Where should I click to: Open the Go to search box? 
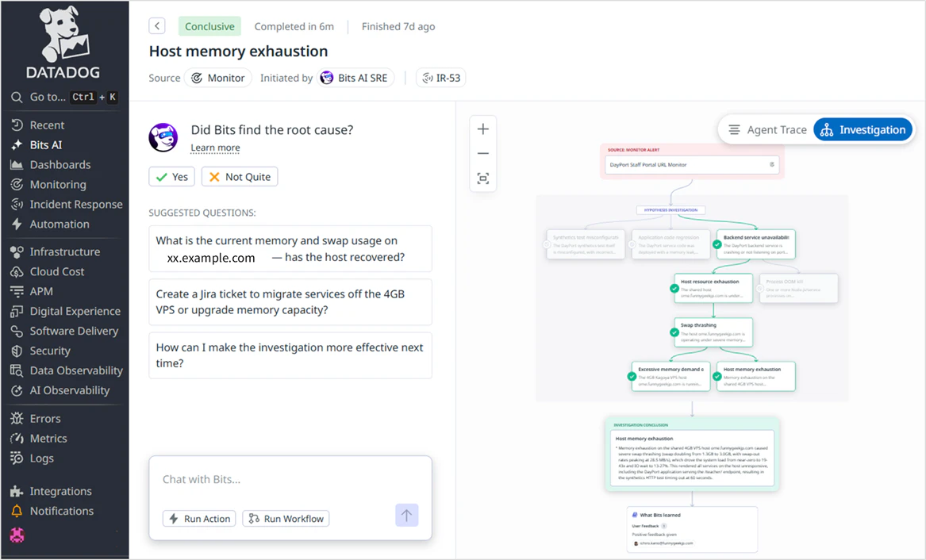tap(64, 98)
